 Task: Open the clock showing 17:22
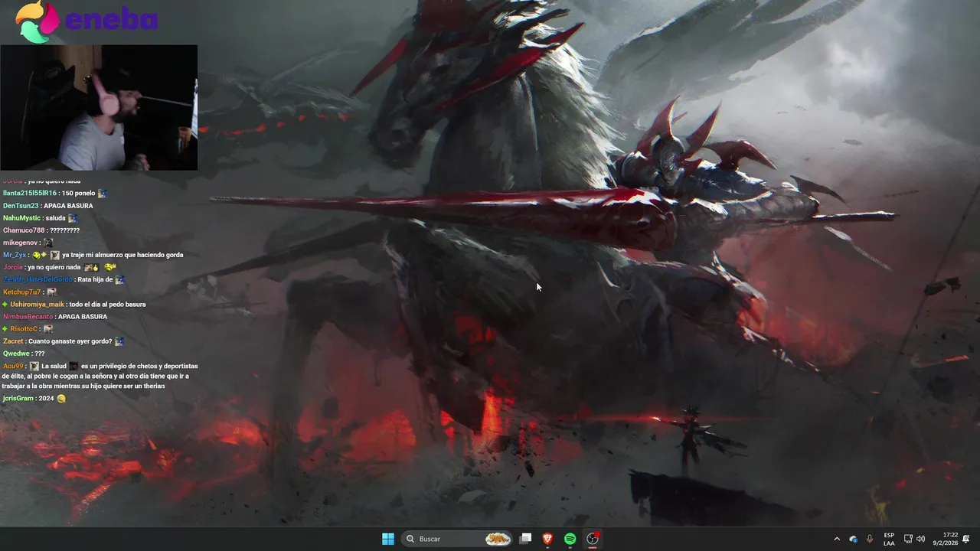coord(945,539)
